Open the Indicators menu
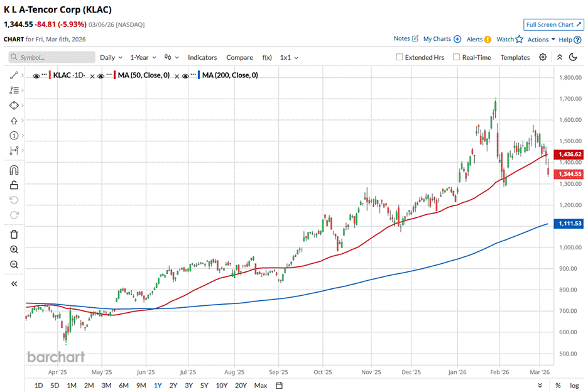 click(202, 57)
